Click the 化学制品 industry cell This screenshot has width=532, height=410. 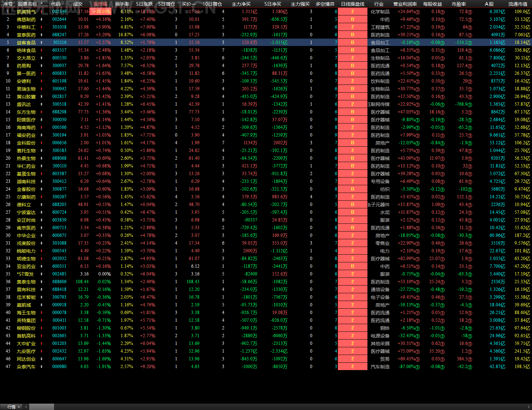[x=380, y=12]
